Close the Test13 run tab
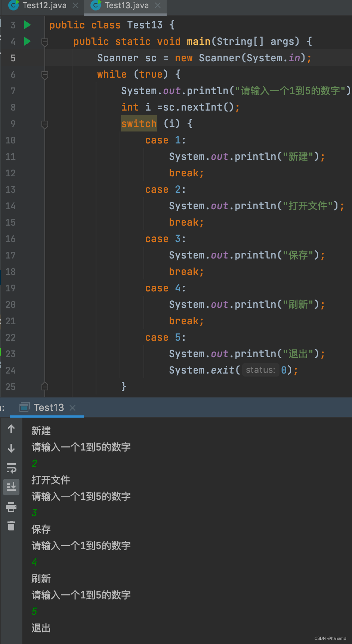Viewport: 352px width, 644px height. click(73, 407)
